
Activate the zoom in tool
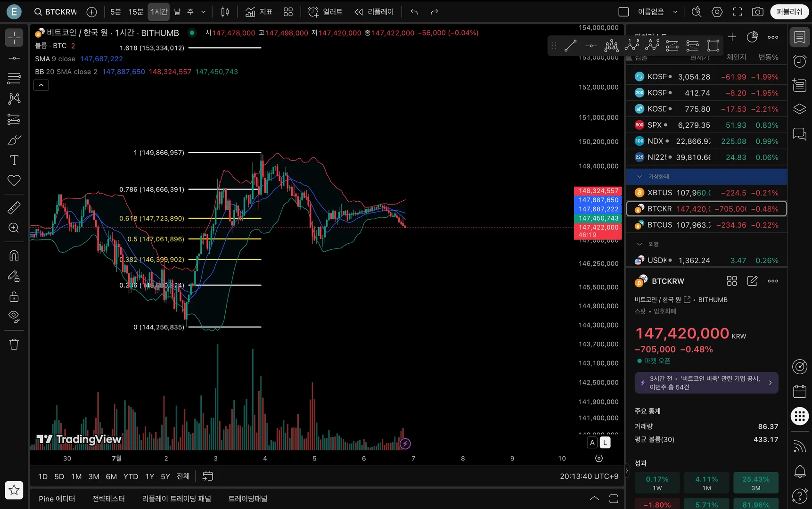(14, 228)
